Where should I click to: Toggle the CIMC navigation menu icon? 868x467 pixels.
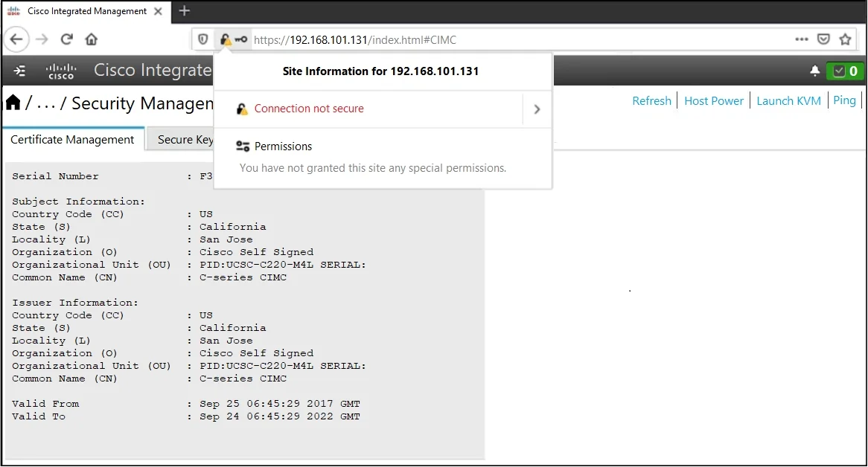(19, 71)
